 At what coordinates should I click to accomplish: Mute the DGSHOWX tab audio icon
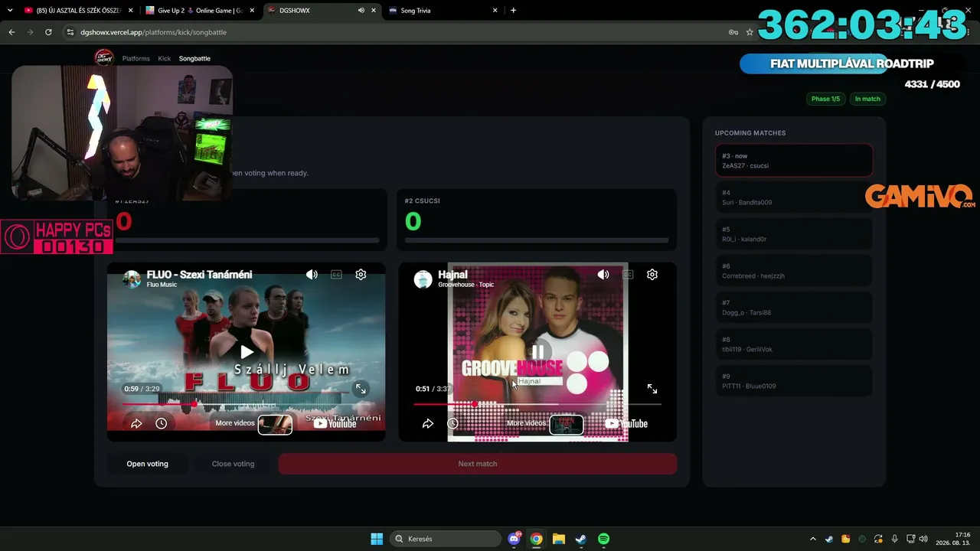pyautogui.click(x=361, y=11)
